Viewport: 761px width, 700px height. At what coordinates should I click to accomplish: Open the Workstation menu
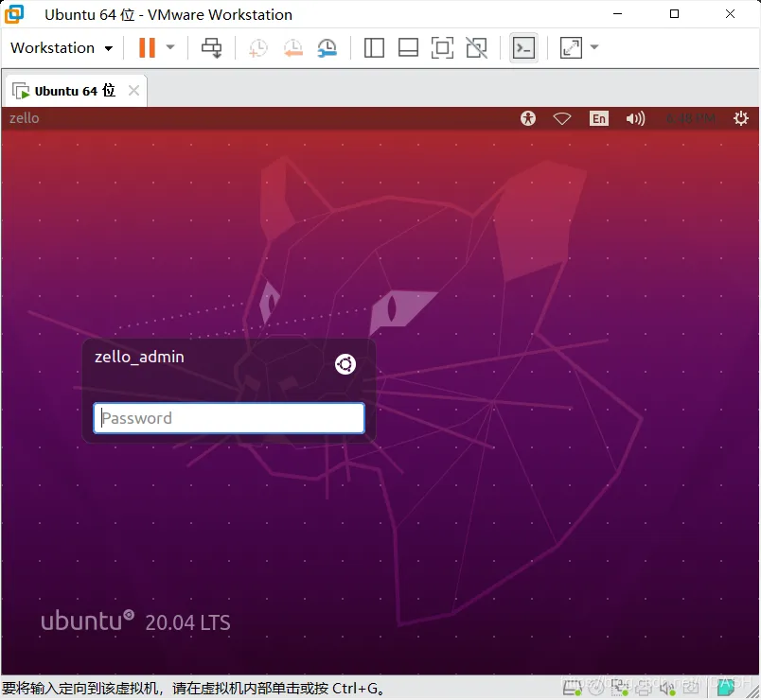(x=62, y=47)
